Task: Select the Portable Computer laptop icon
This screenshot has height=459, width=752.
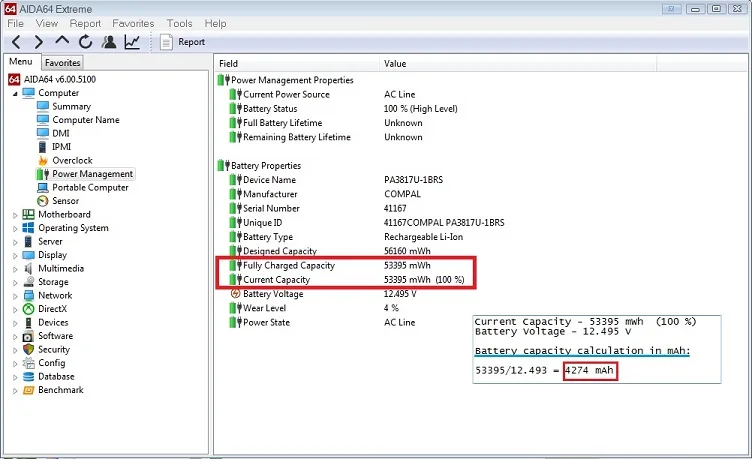Action: [x=43, y=188]
